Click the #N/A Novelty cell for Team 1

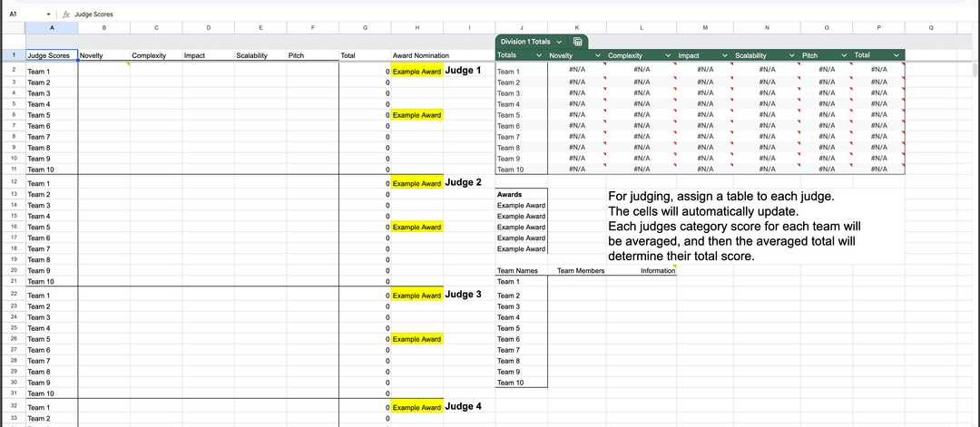tap(577, 71)
